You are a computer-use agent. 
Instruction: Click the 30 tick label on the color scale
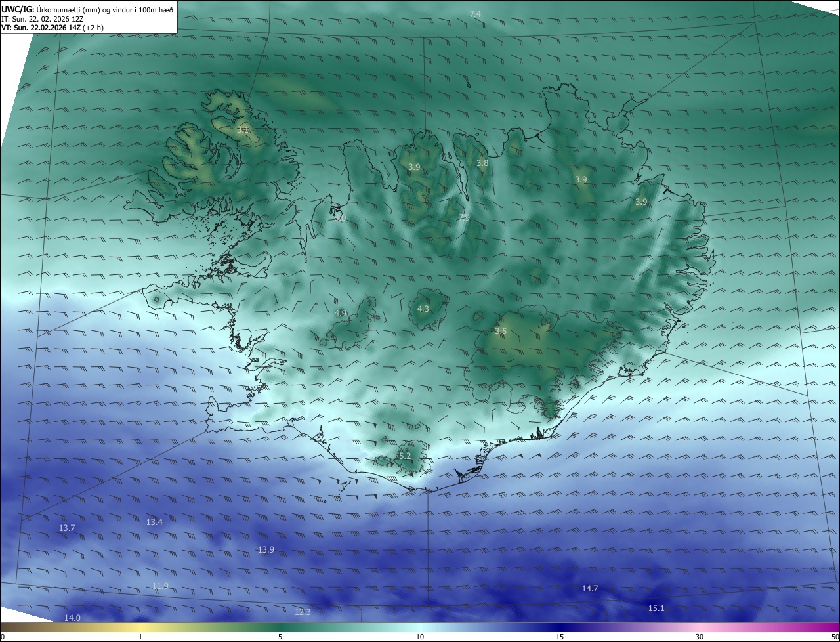700,637
